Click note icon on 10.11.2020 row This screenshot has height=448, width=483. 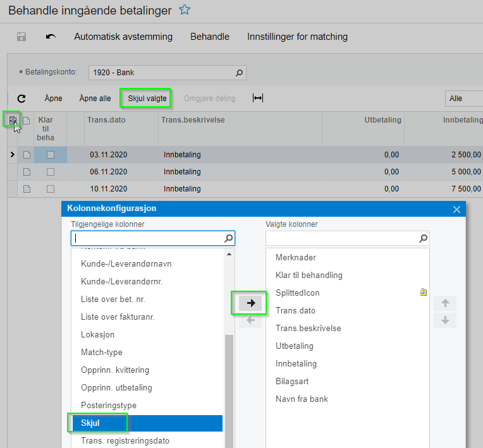[27, 189]
